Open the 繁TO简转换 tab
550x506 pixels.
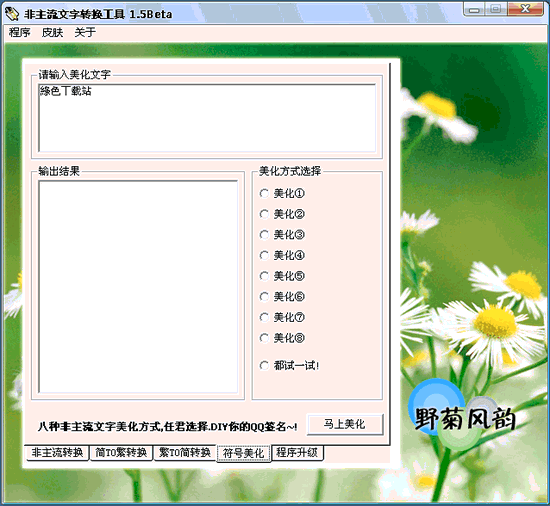(185, 453)
